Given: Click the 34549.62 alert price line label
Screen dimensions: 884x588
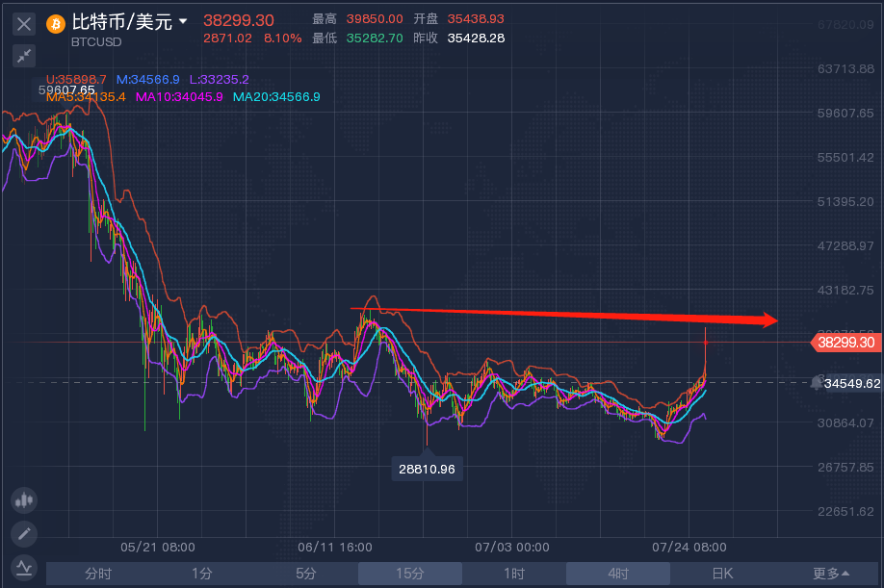Looking at the screenshot, I should 852,383.
